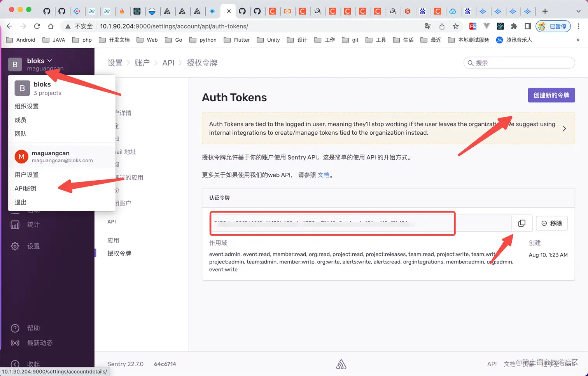Open the Android bookmarks folder
Viewport: 588px width, 376px height.
[x=21, y=40]
